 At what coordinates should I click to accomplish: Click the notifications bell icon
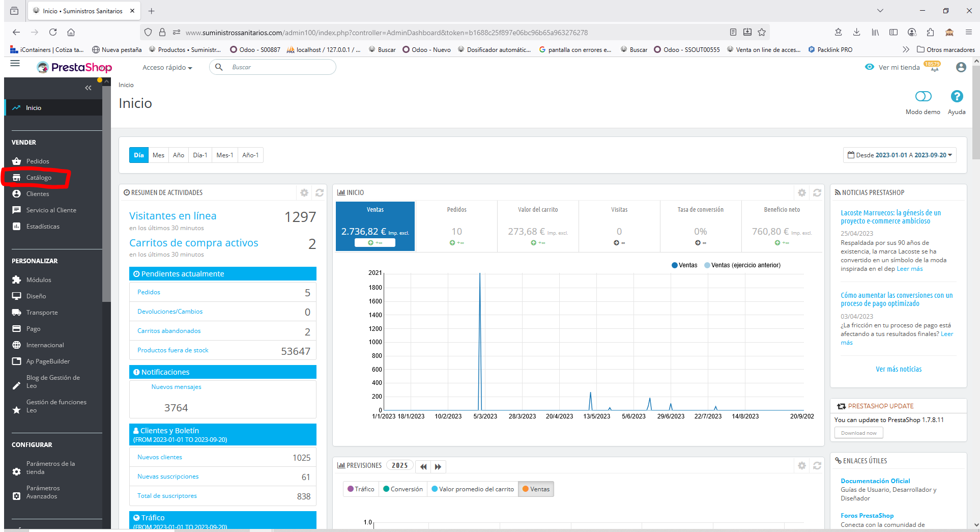[x=934, y=68]
